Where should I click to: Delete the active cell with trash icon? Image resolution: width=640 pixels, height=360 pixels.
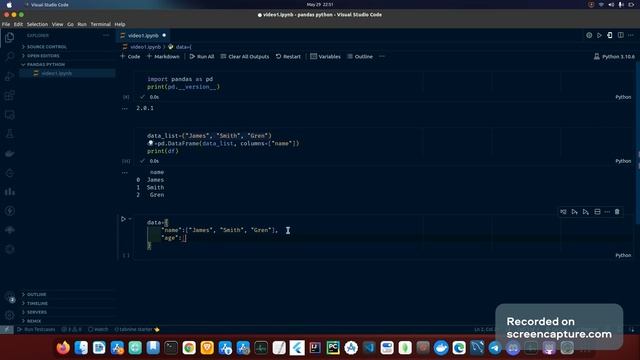(x=617, y=212)
